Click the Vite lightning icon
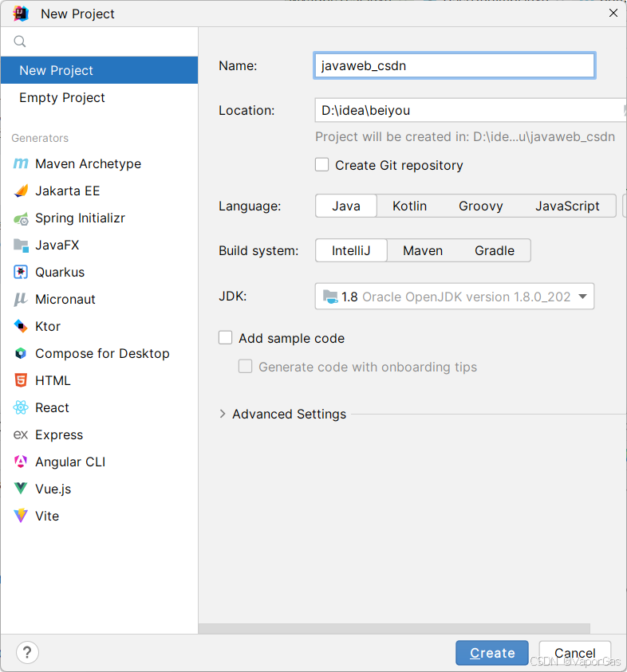The width and height of the screenshot is (627, 672). pyautogui.click(x=21, y=516)
